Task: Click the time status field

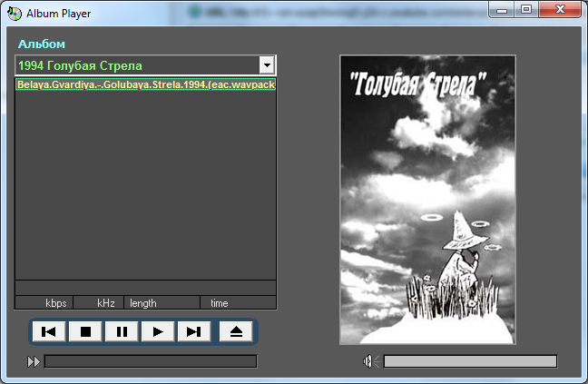Action: coord(238,302)
